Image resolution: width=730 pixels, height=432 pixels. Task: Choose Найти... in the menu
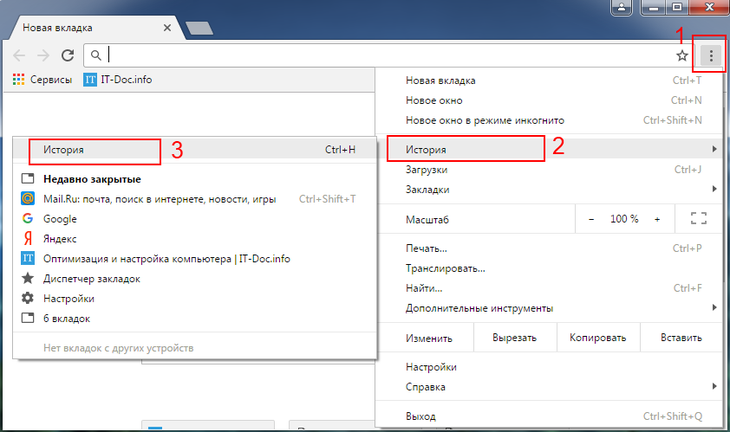[549, 289]
